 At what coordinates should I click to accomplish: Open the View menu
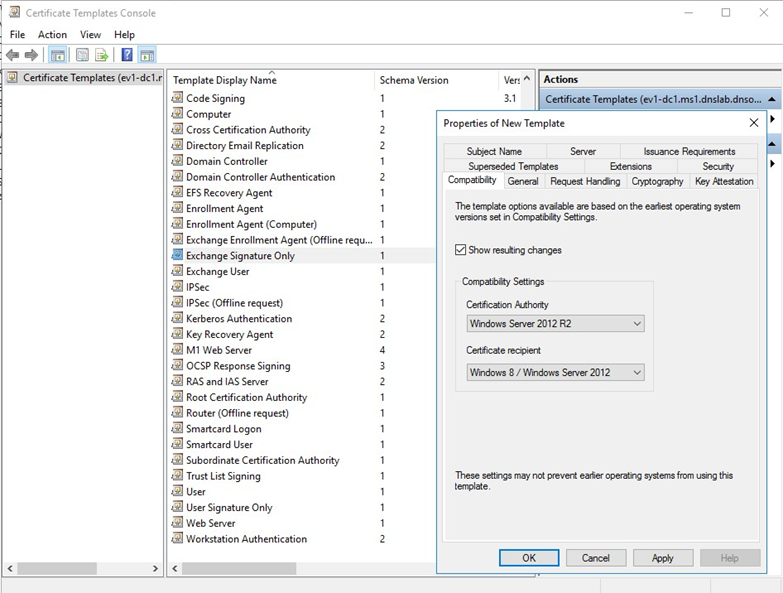(x=90, y=34)
